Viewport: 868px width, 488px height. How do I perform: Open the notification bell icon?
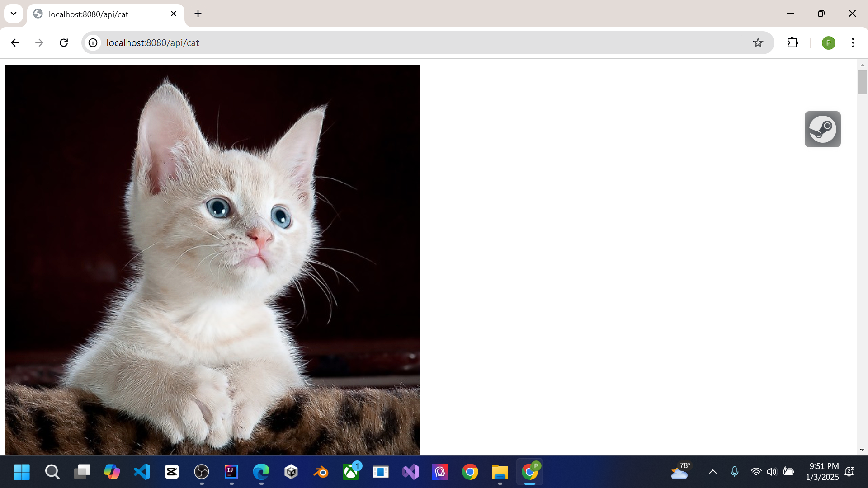849,472
